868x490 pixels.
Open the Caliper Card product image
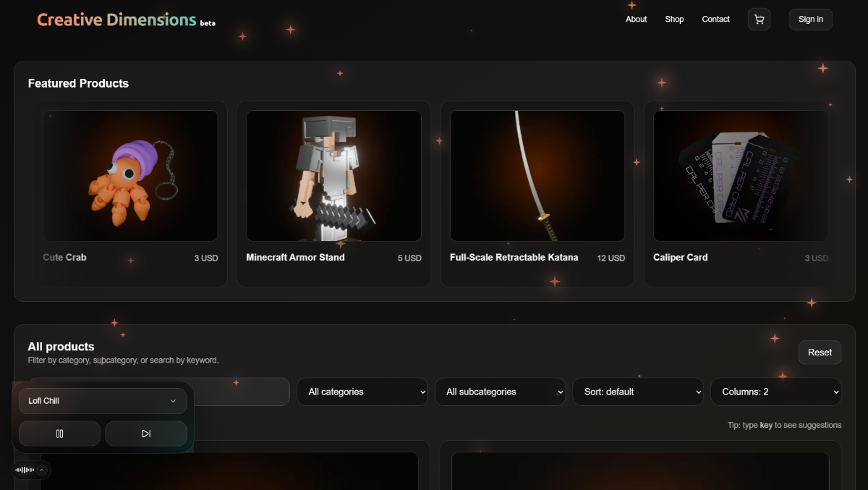tap(741, 176)
